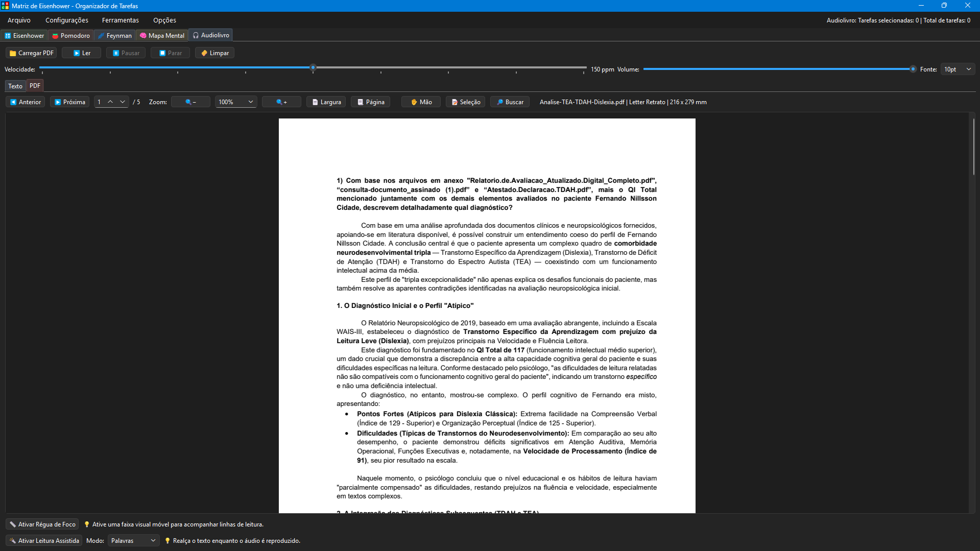Decrease page number with the down arrow
This screenshot has width=980, height=551.
123,102
